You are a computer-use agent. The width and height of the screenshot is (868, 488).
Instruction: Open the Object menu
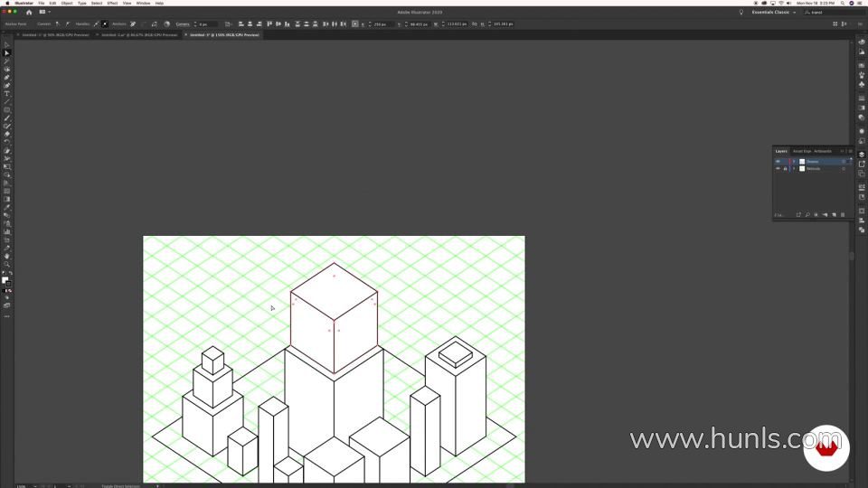point(66,4)
